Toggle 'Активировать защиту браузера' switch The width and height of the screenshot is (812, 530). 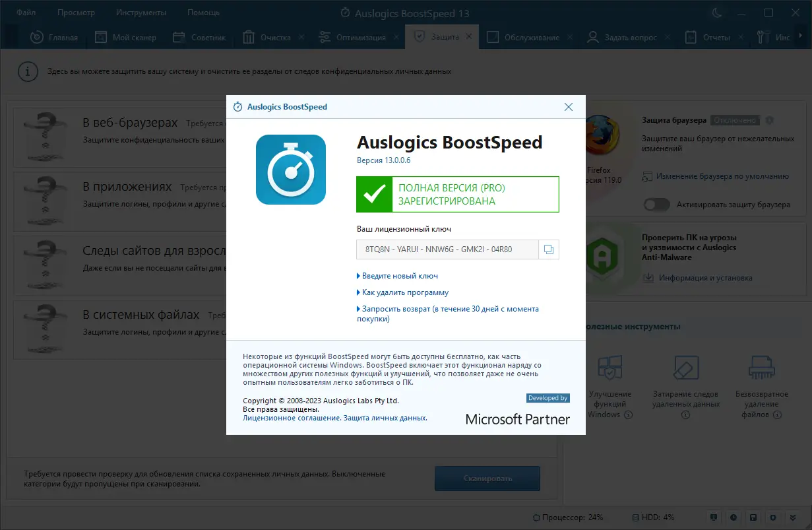tap(657, 205)
